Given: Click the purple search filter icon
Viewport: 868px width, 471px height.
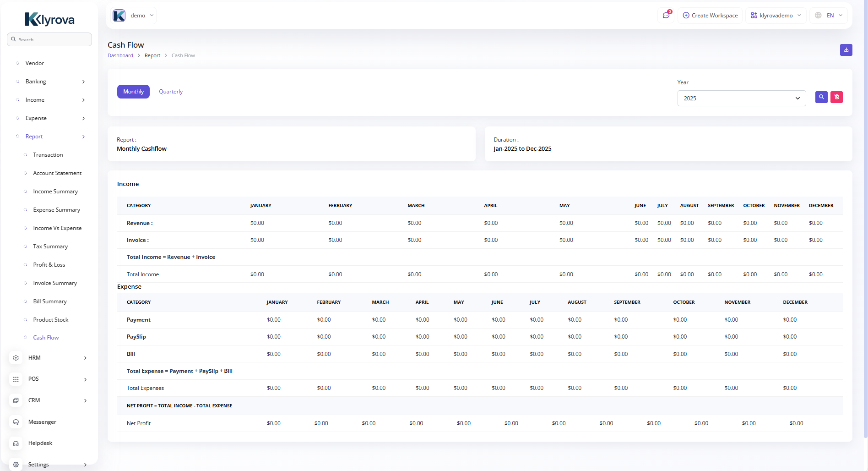Looking at the screenshot, I should tap(821, 97).
